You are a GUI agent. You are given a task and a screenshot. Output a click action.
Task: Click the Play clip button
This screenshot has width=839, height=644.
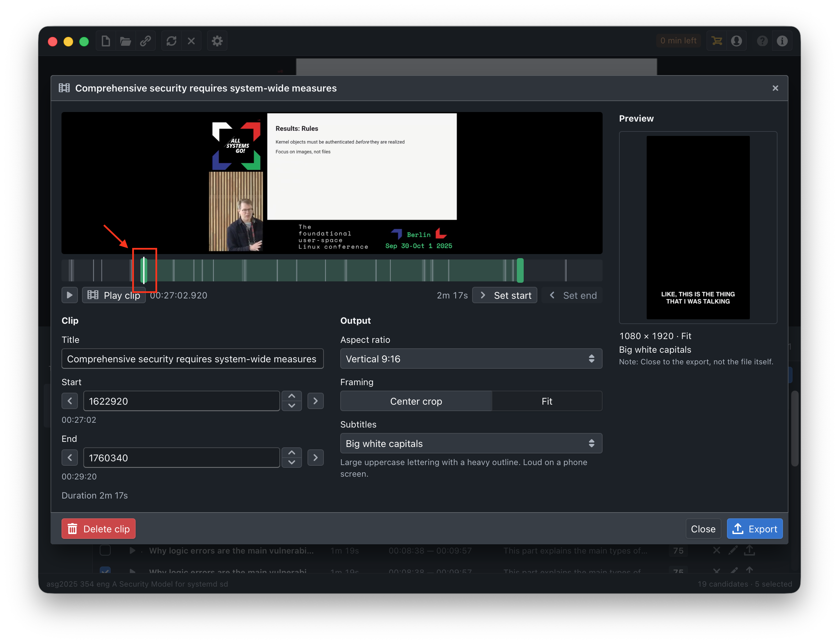pyautogui.click(x=114, y=295)
